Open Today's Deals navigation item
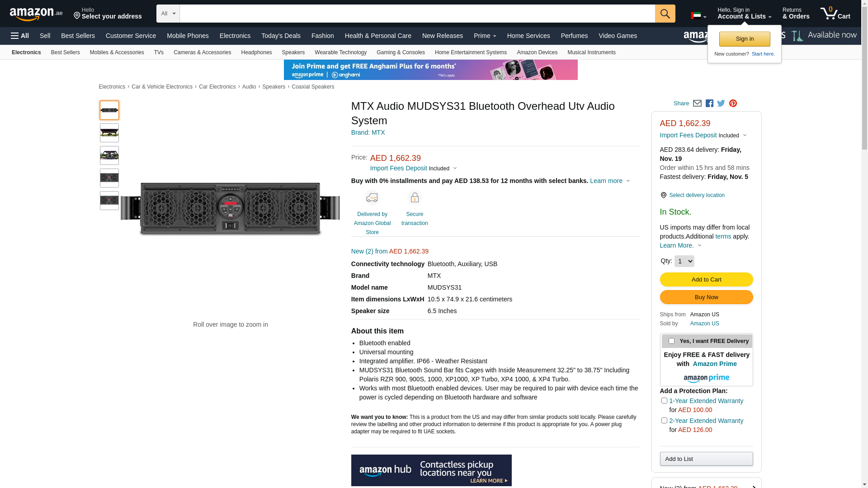Viewport: 868px width, 488px height. pyautogui.click(x=281, y=36)
